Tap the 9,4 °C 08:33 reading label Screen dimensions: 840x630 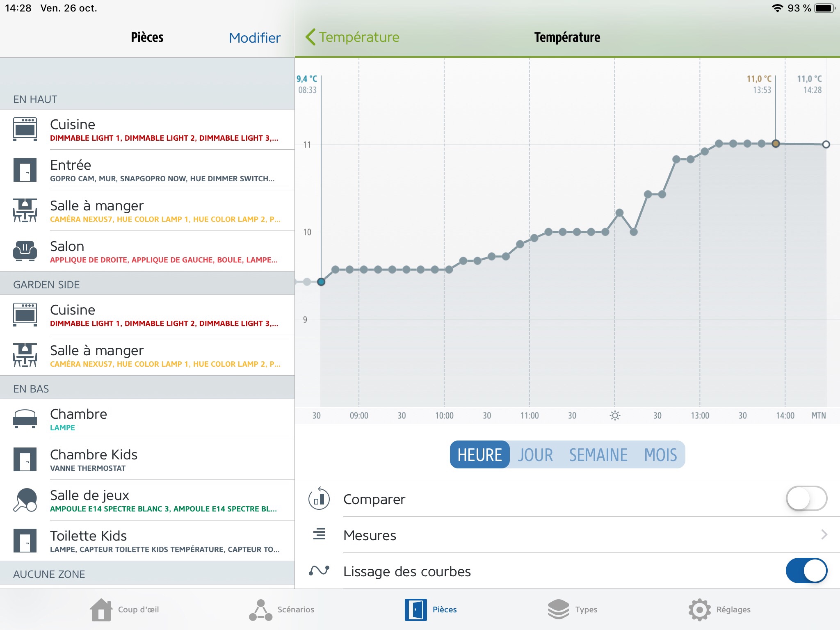(307, 84)
